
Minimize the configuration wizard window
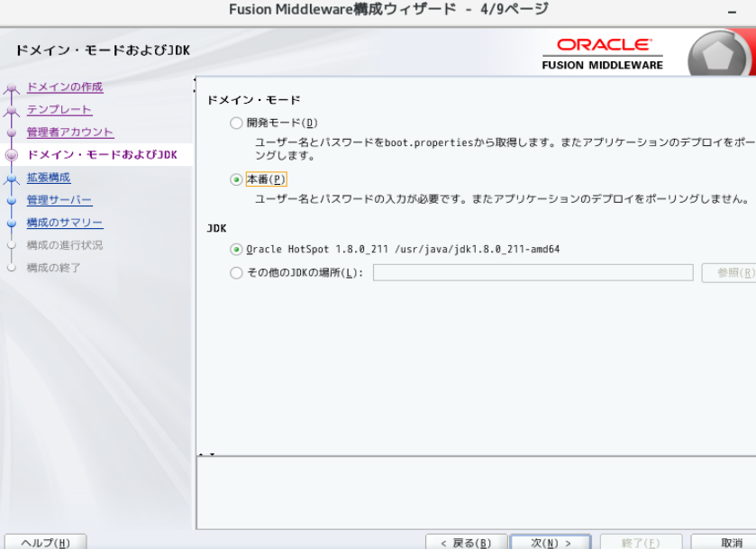(733, 12)
